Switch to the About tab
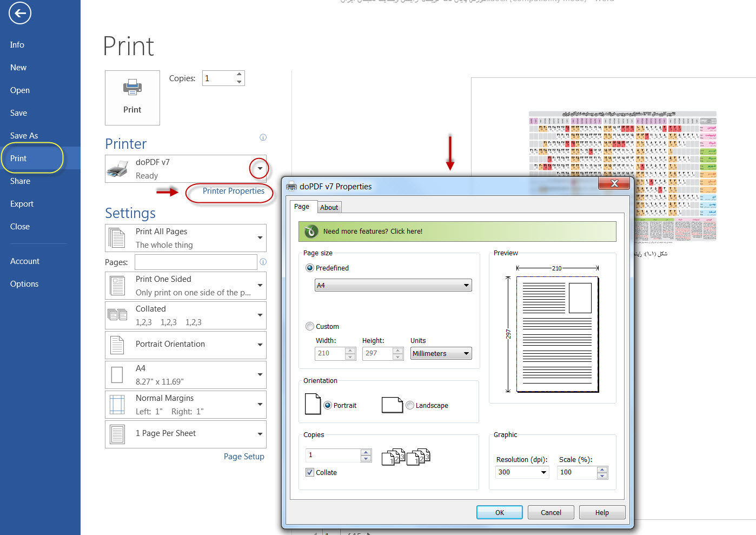 click(329, 207)
